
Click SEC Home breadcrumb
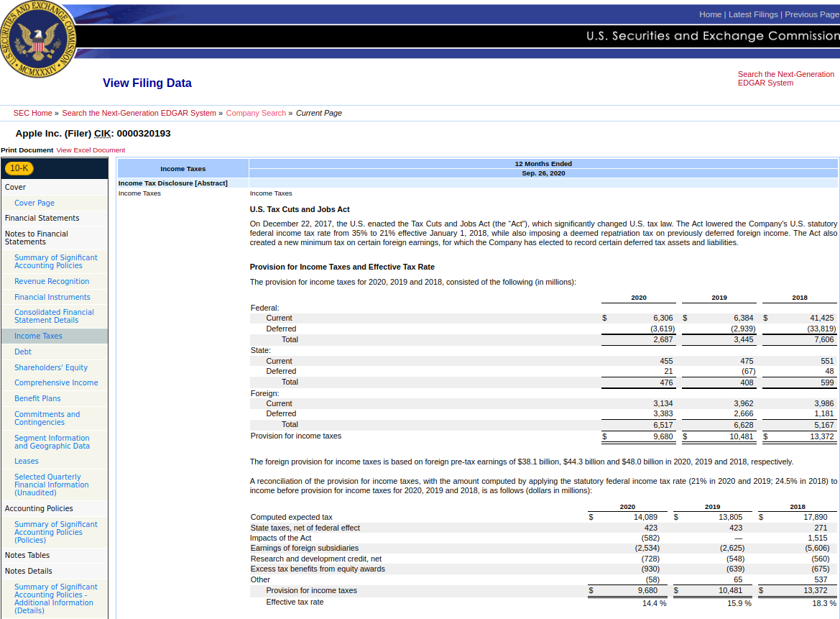[32, 113]
